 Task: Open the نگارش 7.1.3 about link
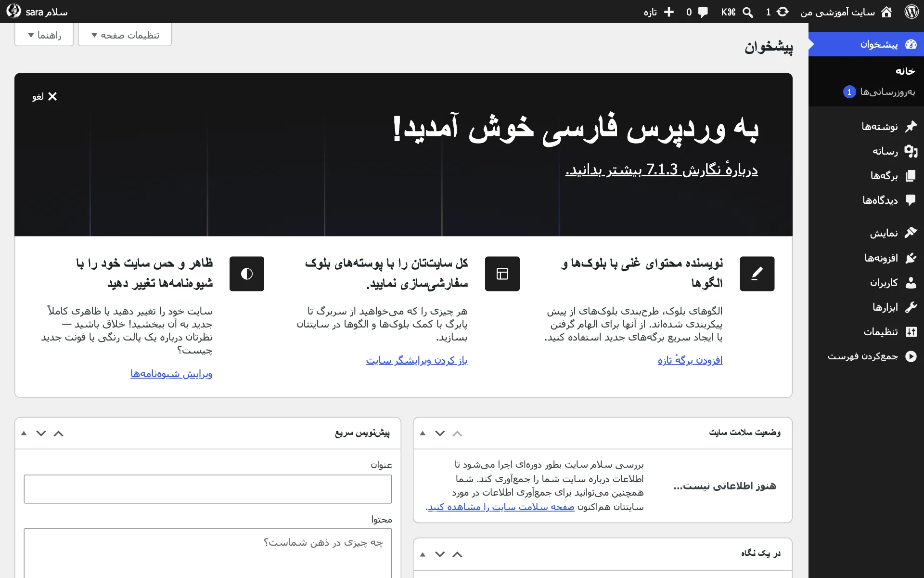tap(662, 170)
